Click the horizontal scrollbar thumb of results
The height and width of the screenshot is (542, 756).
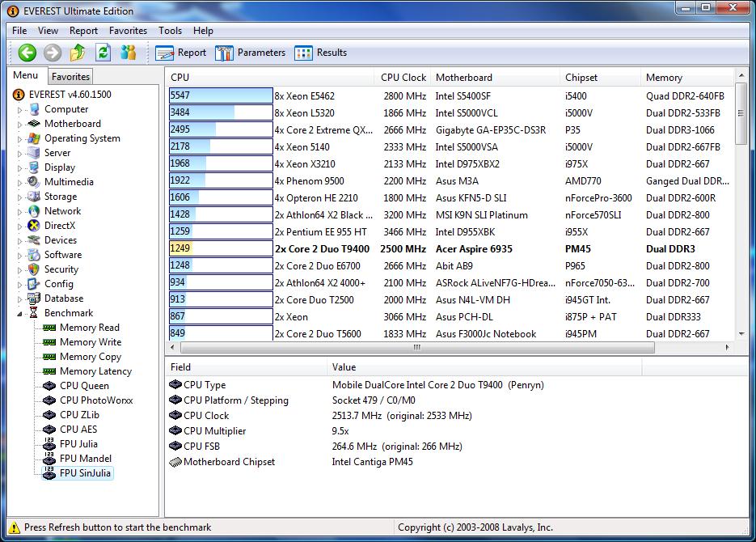(417, 347)
